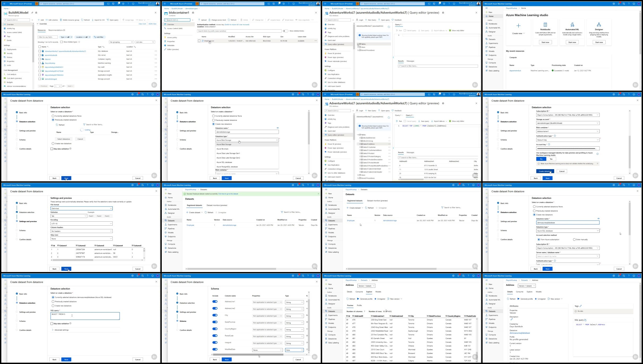Click the Create datastore button
Screen dimensions: 643x364
[x=545, y=171]
